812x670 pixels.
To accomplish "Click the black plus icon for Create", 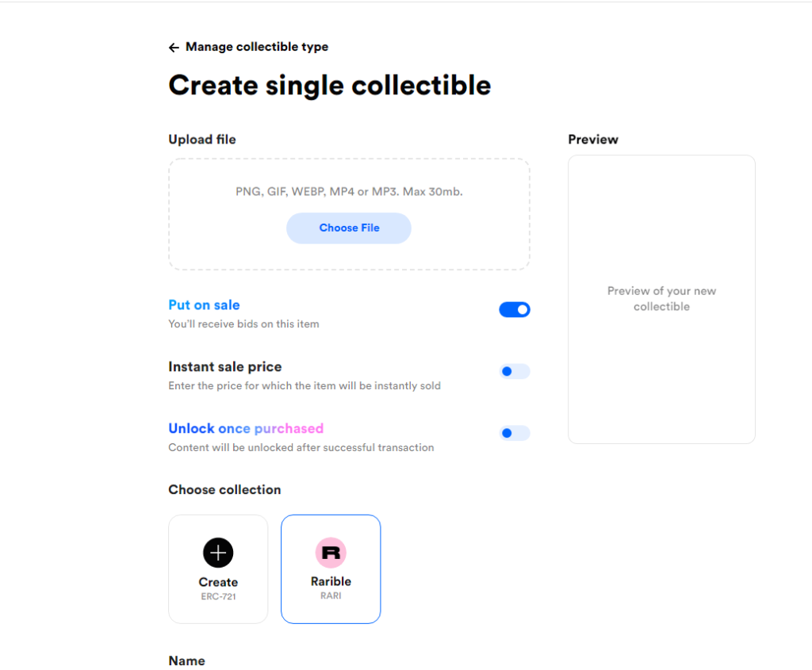I will tap(218, 553).
